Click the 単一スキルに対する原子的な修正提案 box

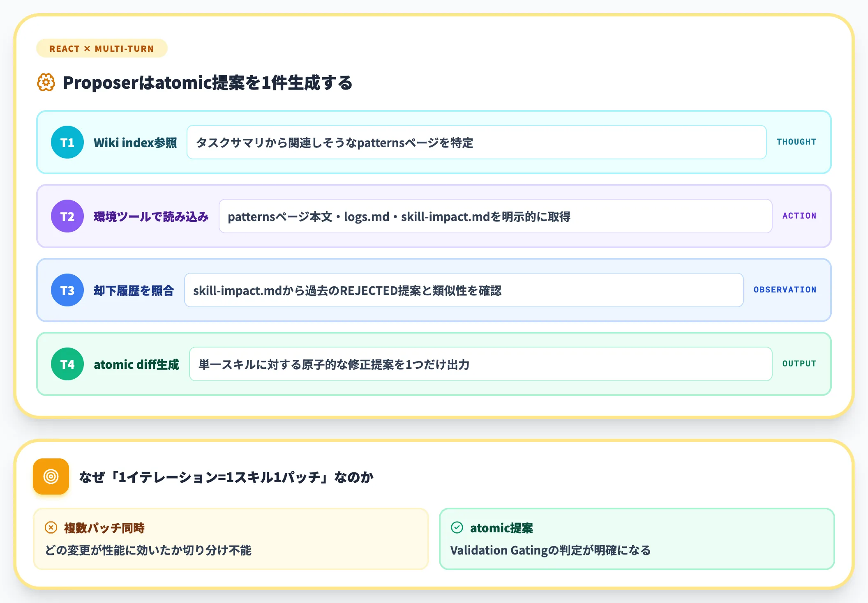point(481,364)
